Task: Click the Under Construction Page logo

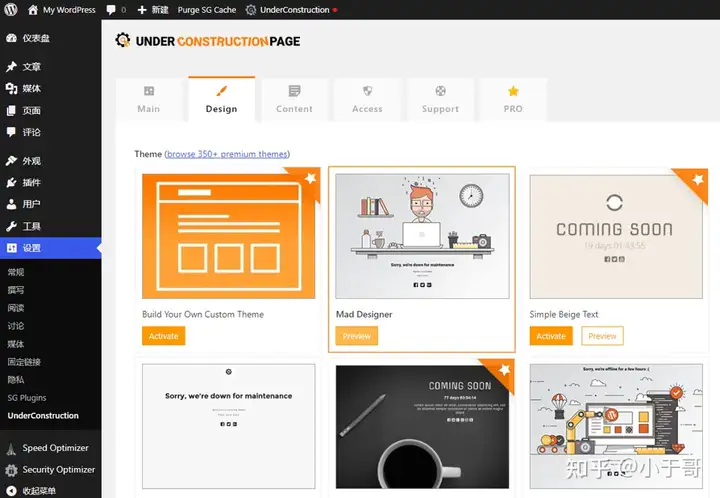Action: 208,41
